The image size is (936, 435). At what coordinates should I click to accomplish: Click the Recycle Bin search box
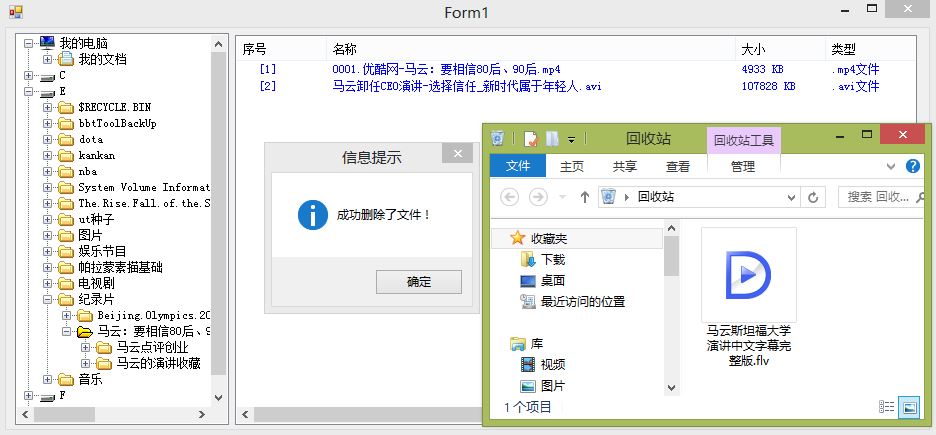pos(882,197)
